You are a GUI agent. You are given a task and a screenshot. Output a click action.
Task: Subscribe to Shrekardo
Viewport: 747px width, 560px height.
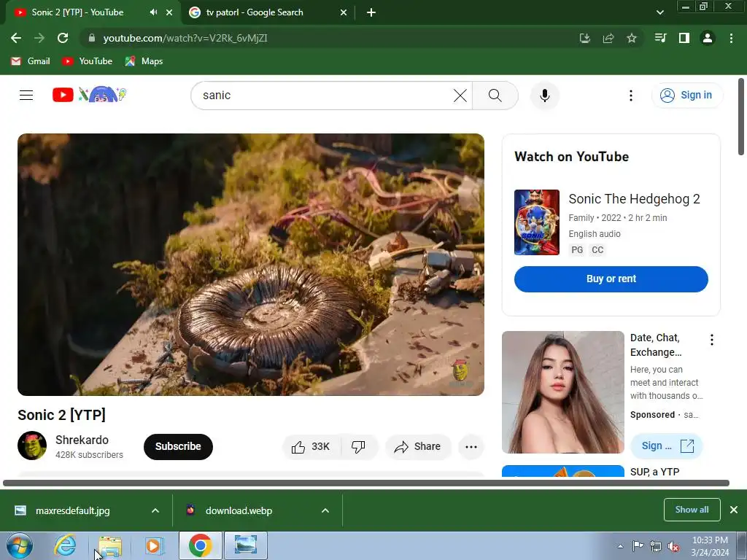178,447
